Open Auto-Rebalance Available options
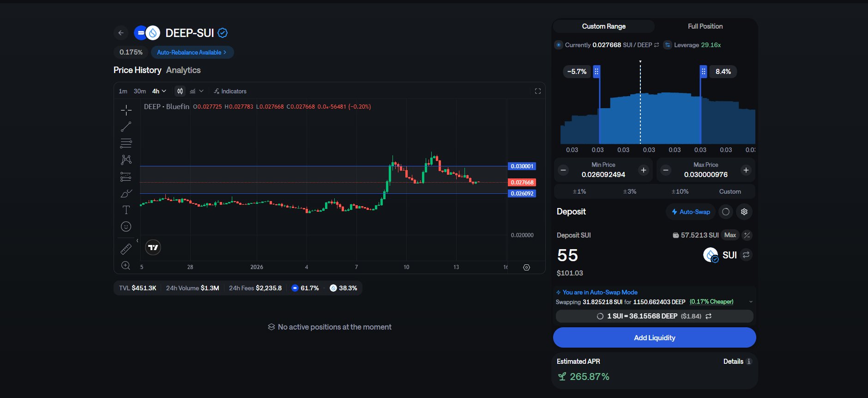 click(x=192, y=52)
